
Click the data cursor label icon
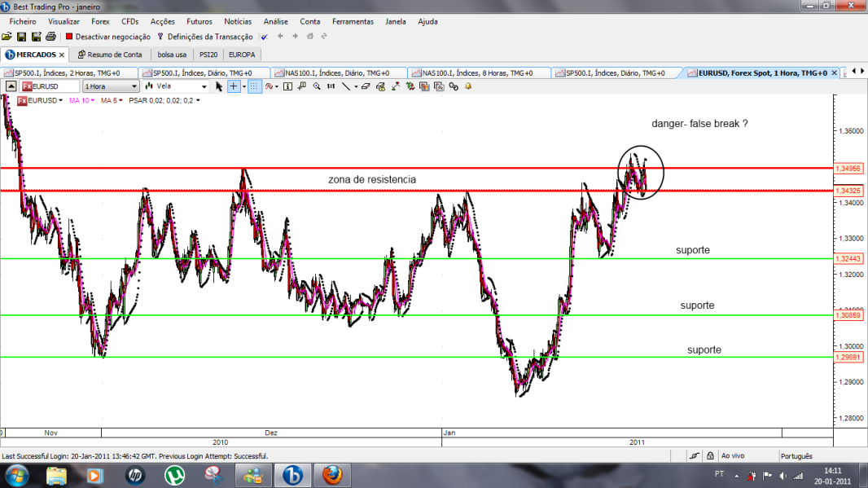pyautogui.click(x=302, y=86)
